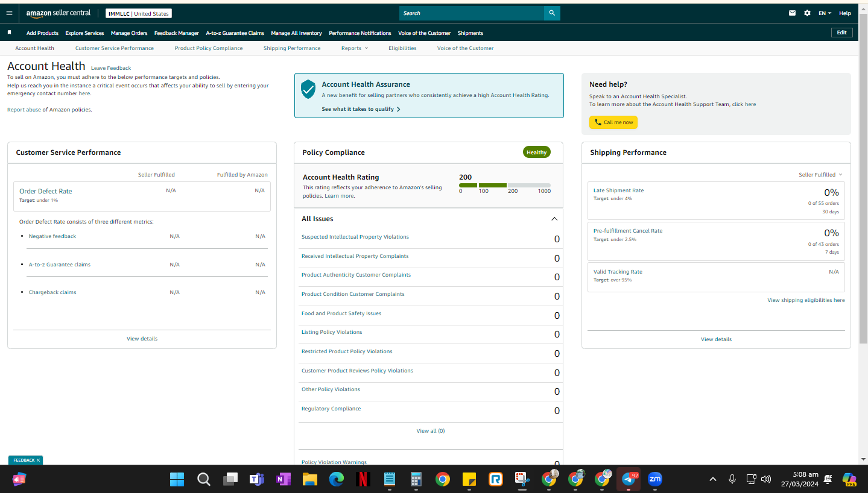Open Telegram from taskbar
Viewport: 868px width, 493px height.
coord(629,479)
